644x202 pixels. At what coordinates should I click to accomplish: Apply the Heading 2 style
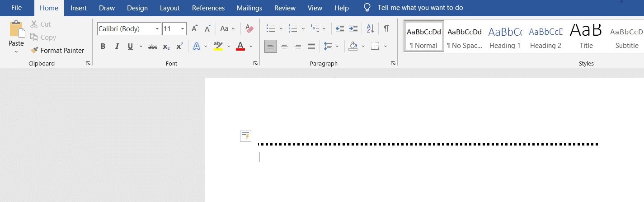point(546,36)
